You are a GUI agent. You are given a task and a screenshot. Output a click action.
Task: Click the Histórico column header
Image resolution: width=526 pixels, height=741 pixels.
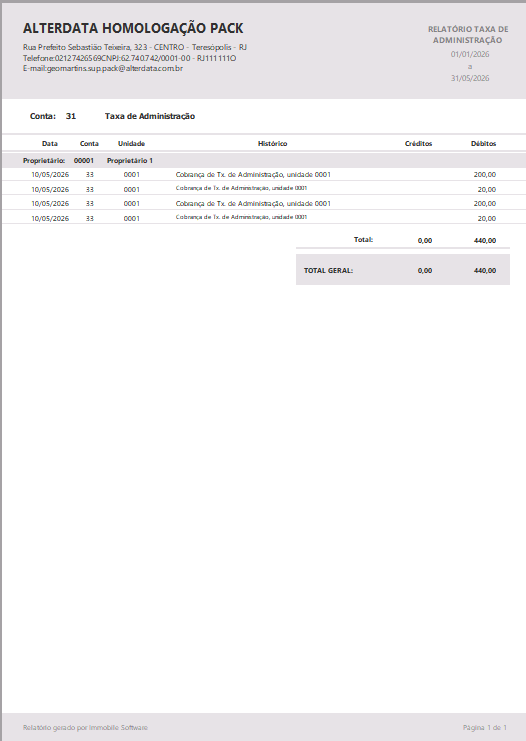pos(272,144)
